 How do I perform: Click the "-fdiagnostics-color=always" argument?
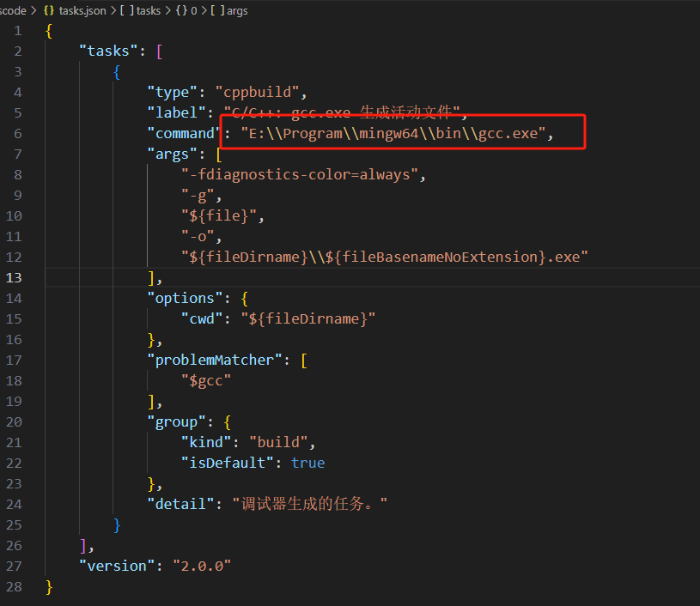click(x=302, y=174)
